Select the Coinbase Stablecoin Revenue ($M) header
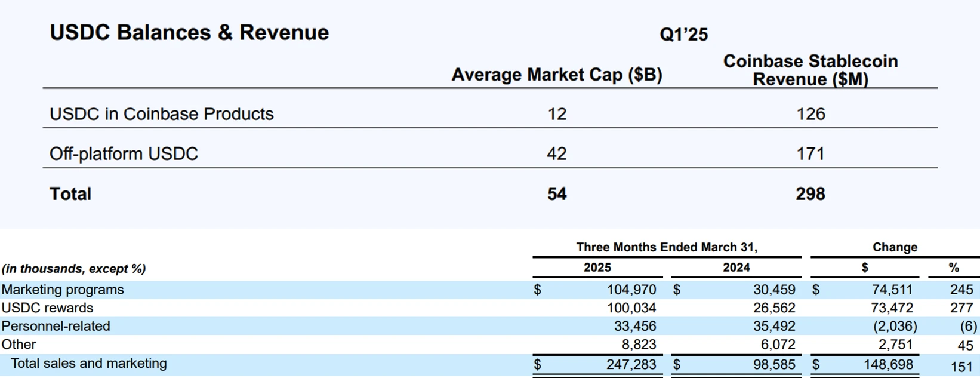This screenshot has width=980, height=378. 810,70
